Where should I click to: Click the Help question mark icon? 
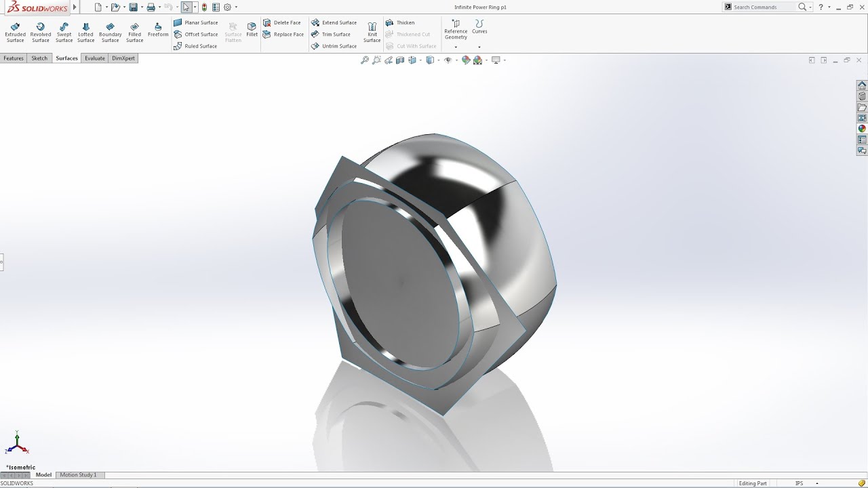point(821,7)
